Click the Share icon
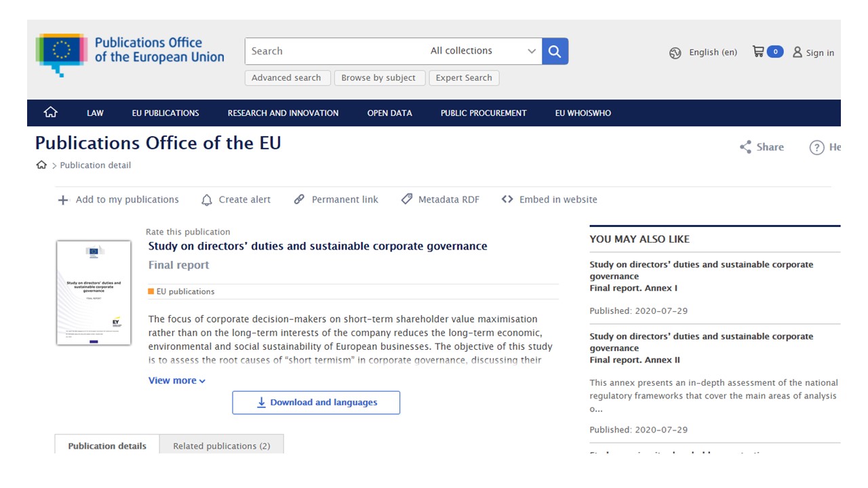 coord(746,147)
